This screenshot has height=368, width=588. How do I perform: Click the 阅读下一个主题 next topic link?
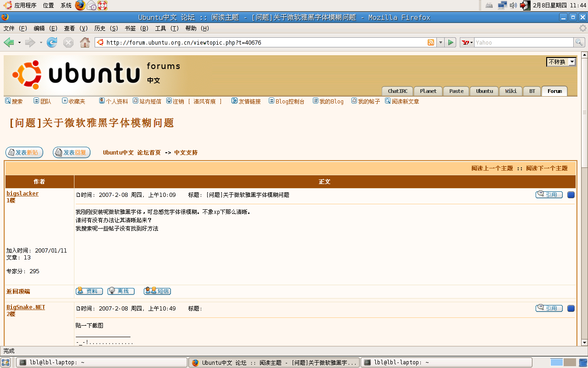point(547,168)
